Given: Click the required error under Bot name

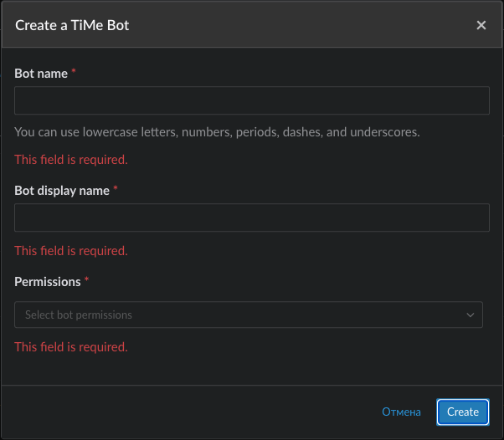Looking at the screenshot, I should coord(71,160).
